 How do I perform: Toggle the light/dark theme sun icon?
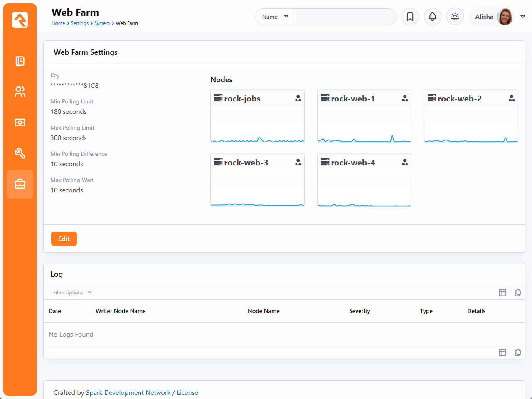(x=455, y=17)
